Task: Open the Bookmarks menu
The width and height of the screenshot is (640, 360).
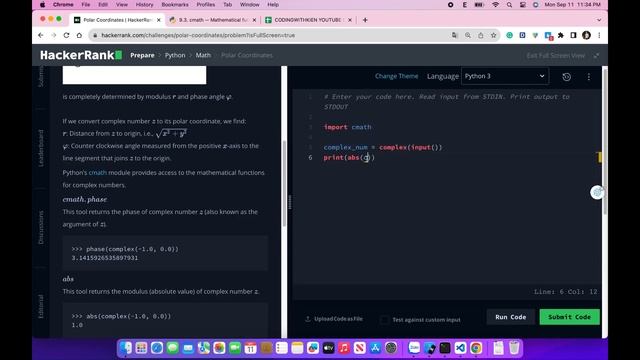Action: (x=175, y=5)
